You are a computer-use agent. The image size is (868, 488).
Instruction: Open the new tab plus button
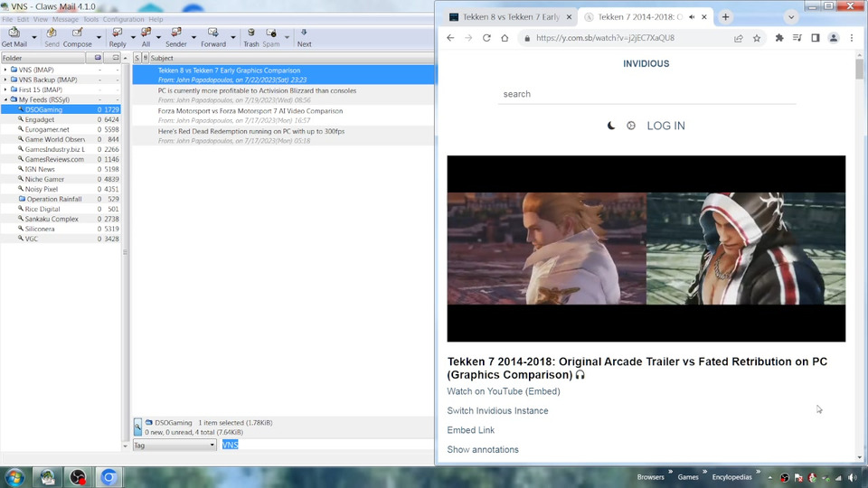pos(725,17)
